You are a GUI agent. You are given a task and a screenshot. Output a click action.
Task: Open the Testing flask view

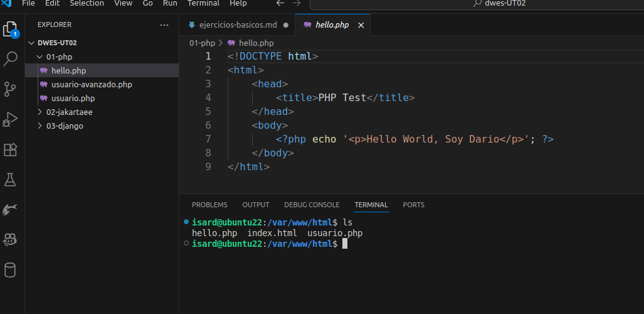click(10, 180)
